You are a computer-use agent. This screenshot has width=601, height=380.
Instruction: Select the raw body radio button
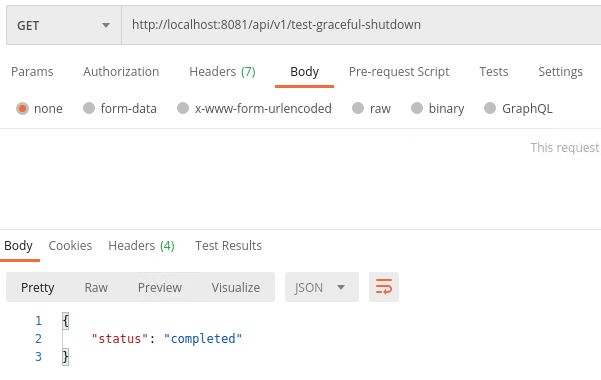pyautogui.click(x=358, y=108)
